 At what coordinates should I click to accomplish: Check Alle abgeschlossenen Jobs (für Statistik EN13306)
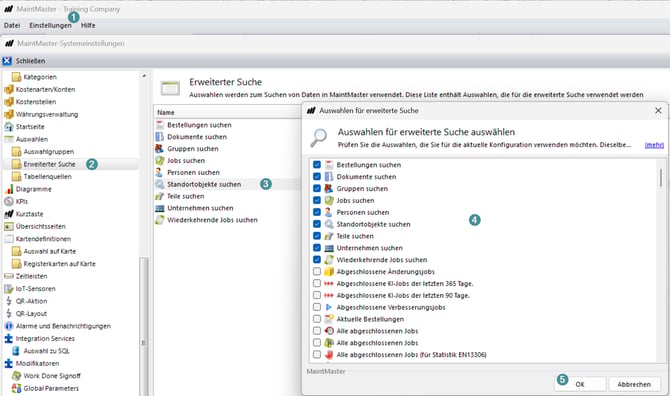pyautogui.click(x=317, y=354)
